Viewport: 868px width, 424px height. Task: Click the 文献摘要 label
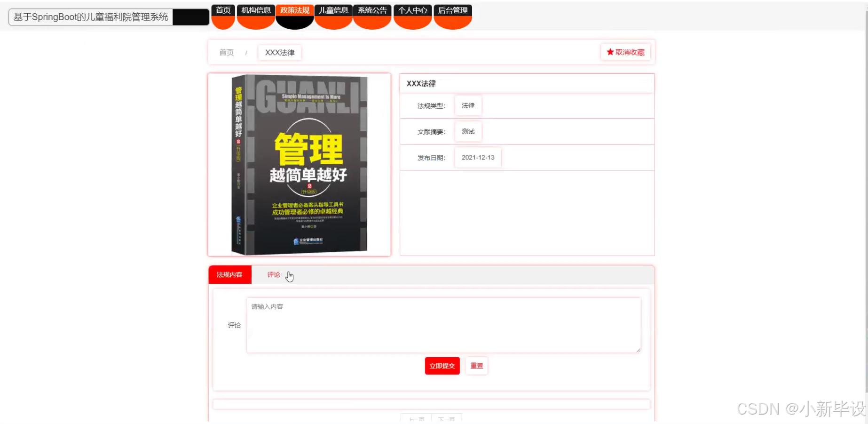431,132
